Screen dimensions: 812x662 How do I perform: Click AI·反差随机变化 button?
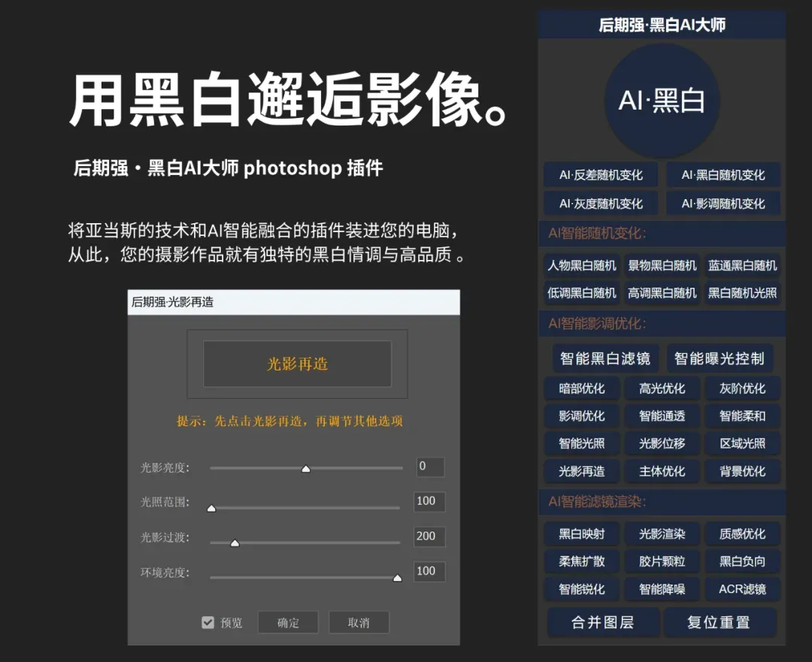click(x=601, y=175)
